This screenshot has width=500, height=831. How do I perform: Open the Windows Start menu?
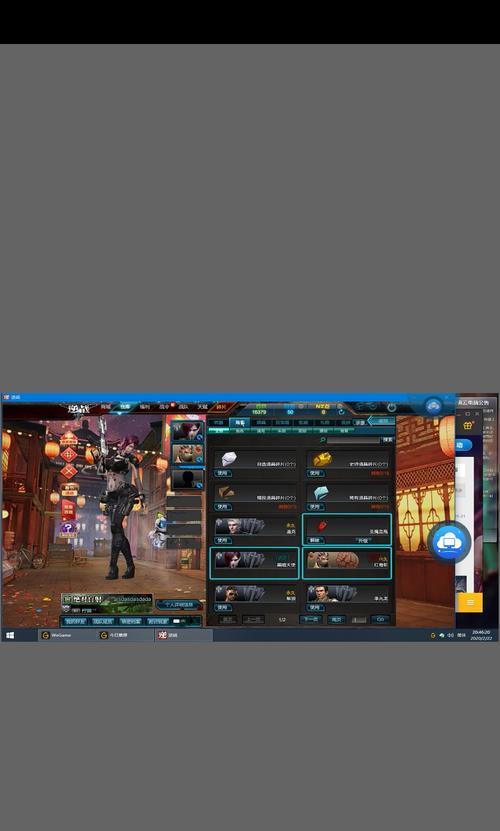click(10, 635)
